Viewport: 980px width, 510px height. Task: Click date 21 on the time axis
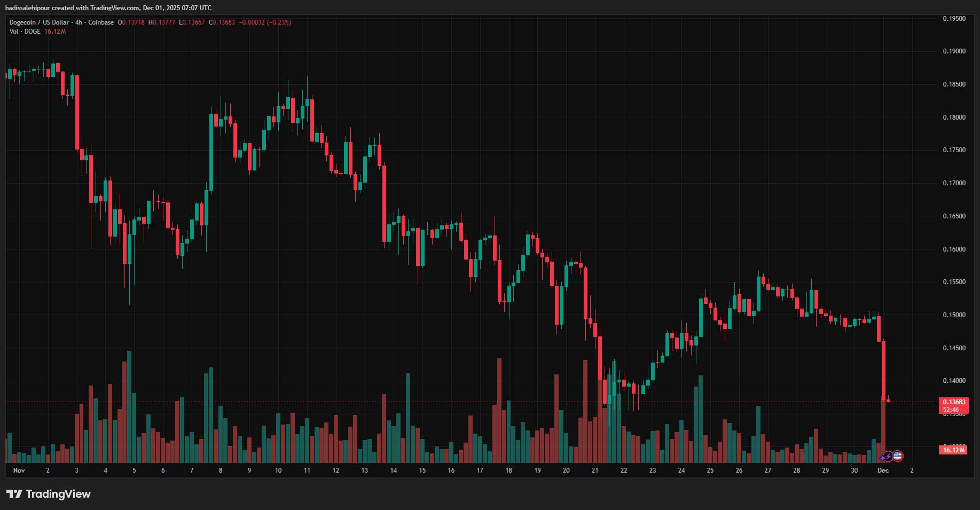[x=595, y=470]
